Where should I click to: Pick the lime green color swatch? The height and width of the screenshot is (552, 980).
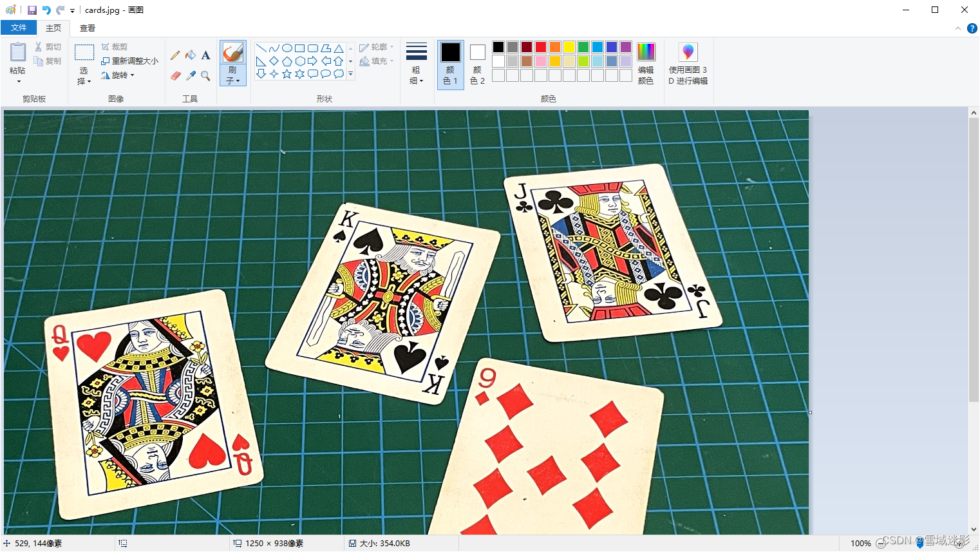(583, 61)
